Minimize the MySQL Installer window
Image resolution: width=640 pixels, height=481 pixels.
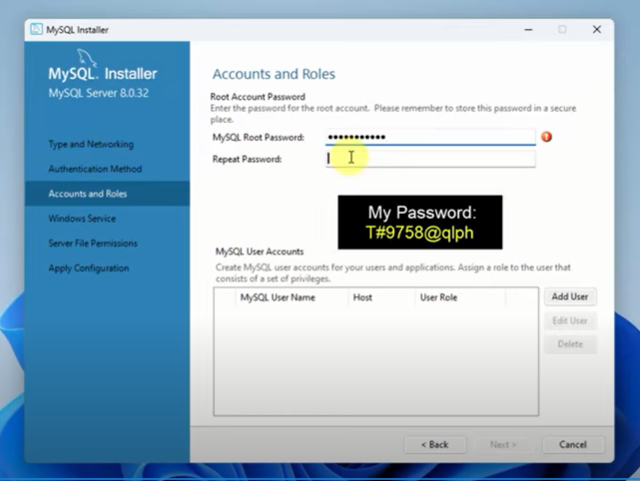click(529, 29)
